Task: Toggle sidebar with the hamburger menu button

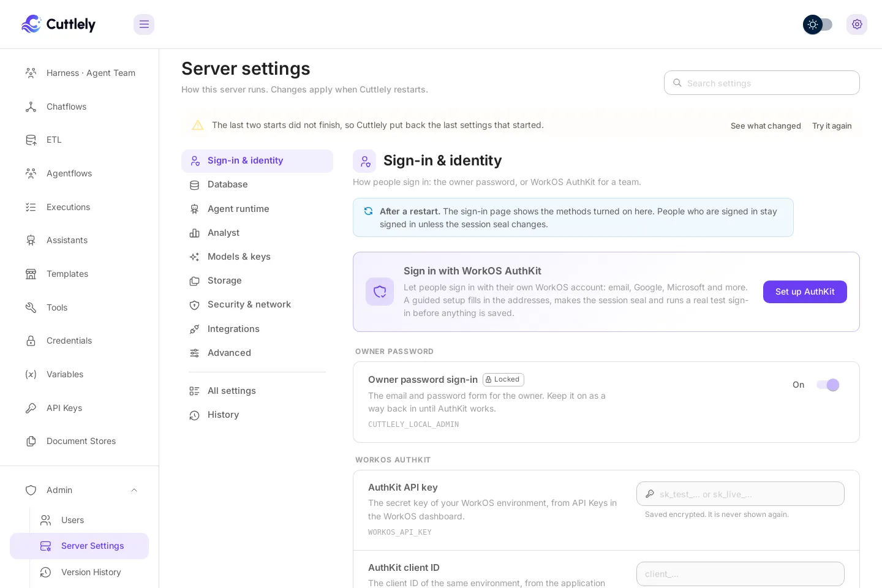Action: pyautogui.click(x=144, y=24)
